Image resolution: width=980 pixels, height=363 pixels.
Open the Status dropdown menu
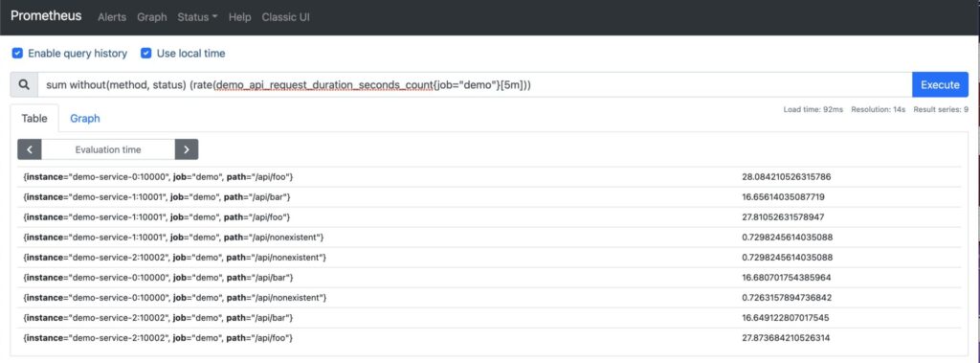click(197, 17)
